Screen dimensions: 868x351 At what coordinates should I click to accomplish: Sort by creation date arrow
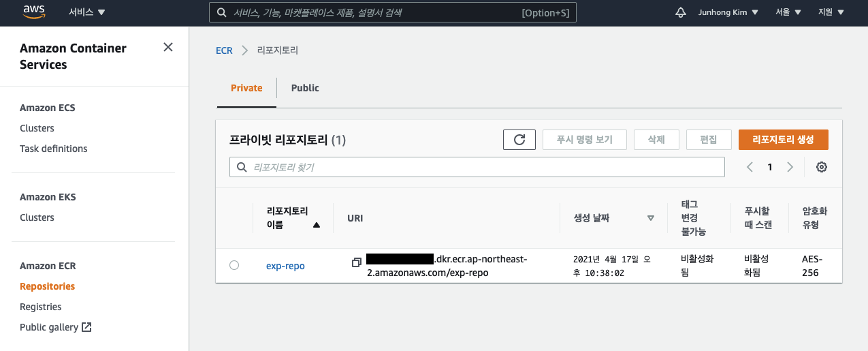click(x=650, y=218)
